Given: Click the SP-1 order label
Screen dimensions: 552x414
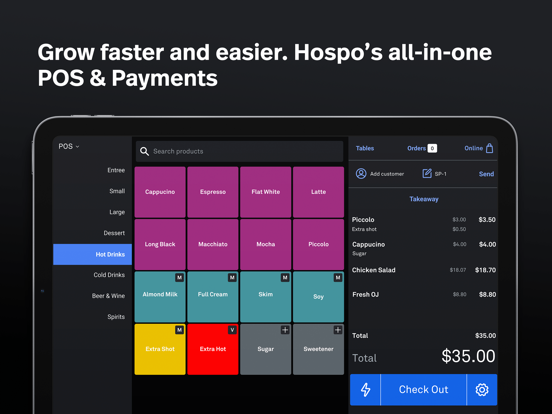Looking at the screenshot, I should [440, 174].
